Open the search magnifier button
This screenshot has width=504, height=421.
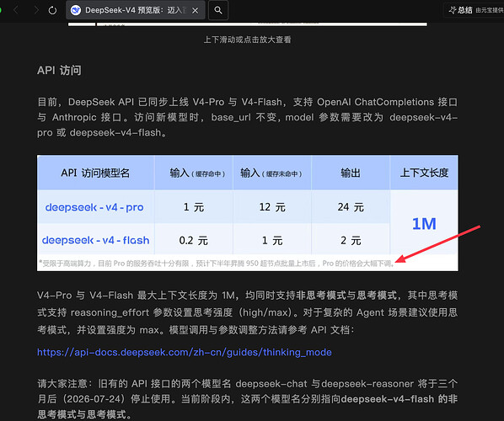click(218, 10)
